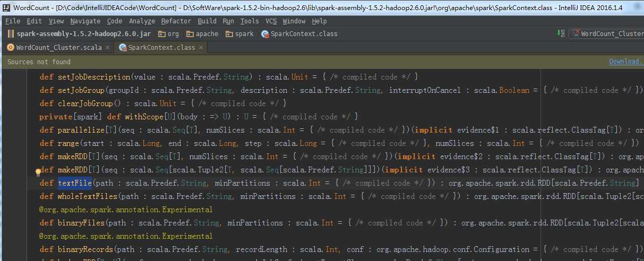Click setJobDescription method name
The height and width of the screenshot is (261, 644).
94,77
